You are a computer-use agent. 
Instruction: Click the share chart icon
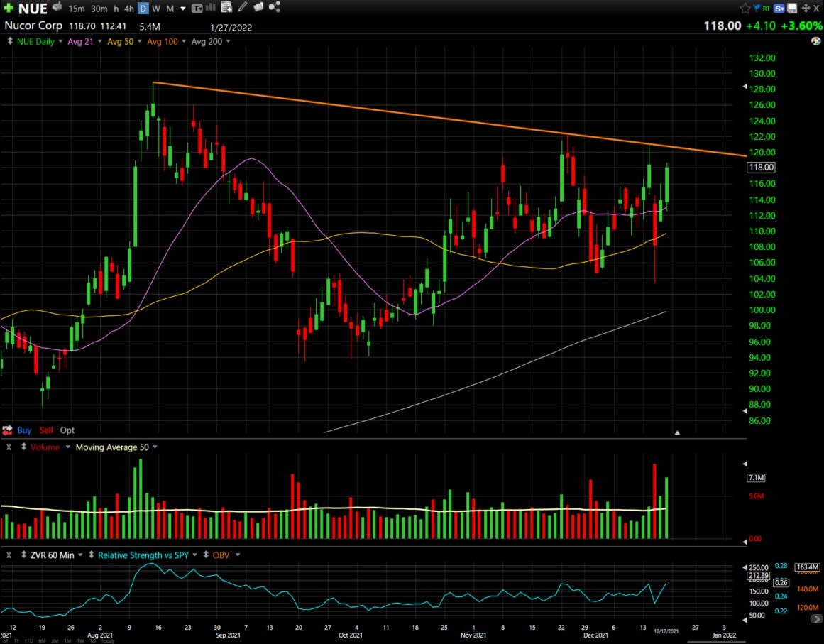click(274, 7)
